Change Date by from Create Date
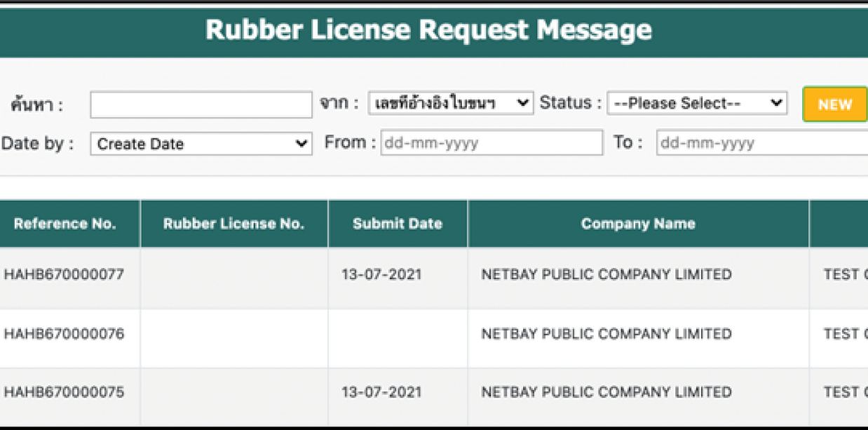868x430 pixels. click(201, 143)
